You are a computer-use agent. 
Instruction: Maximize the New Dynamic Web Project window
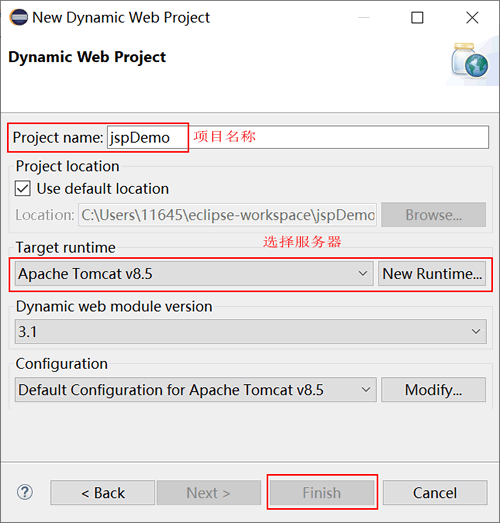pos(417,17)
